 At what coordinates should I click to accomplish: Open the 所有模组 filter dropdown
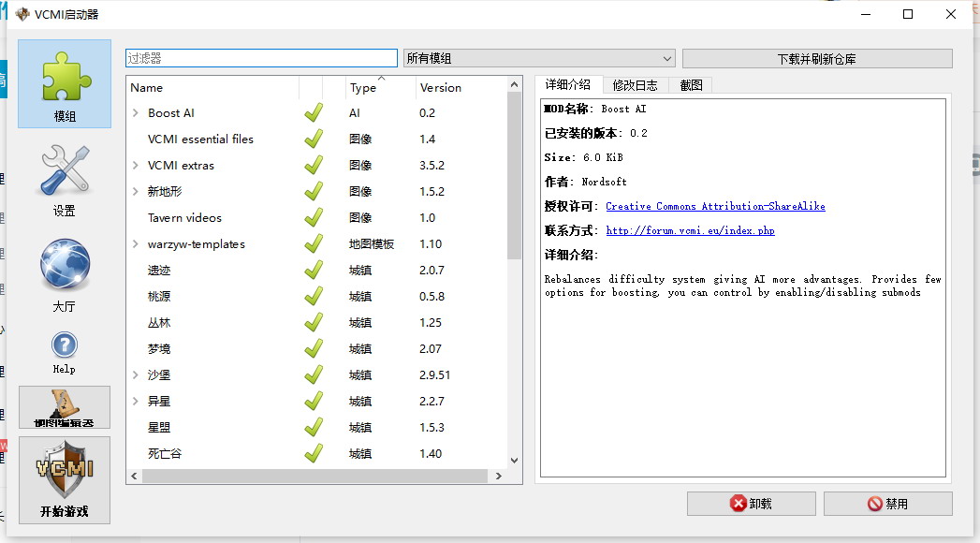click(538, 58)
